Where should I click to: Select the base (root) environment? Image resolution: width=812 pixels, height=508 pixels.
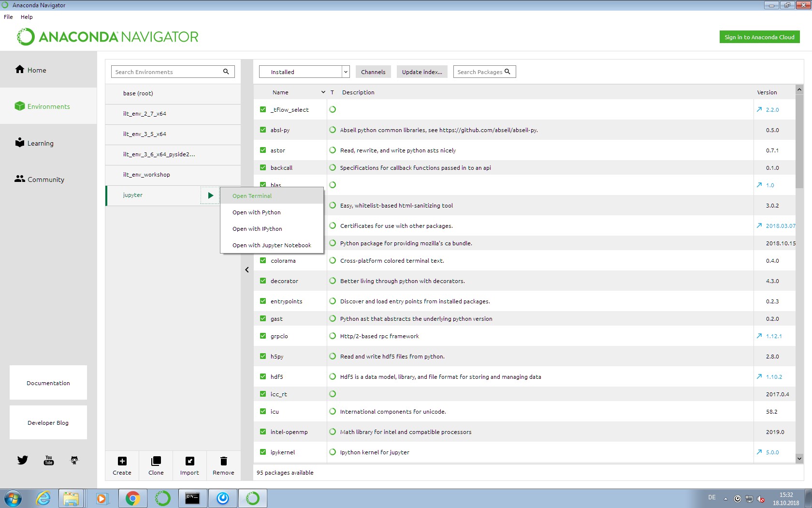click(x=173, y=93)
